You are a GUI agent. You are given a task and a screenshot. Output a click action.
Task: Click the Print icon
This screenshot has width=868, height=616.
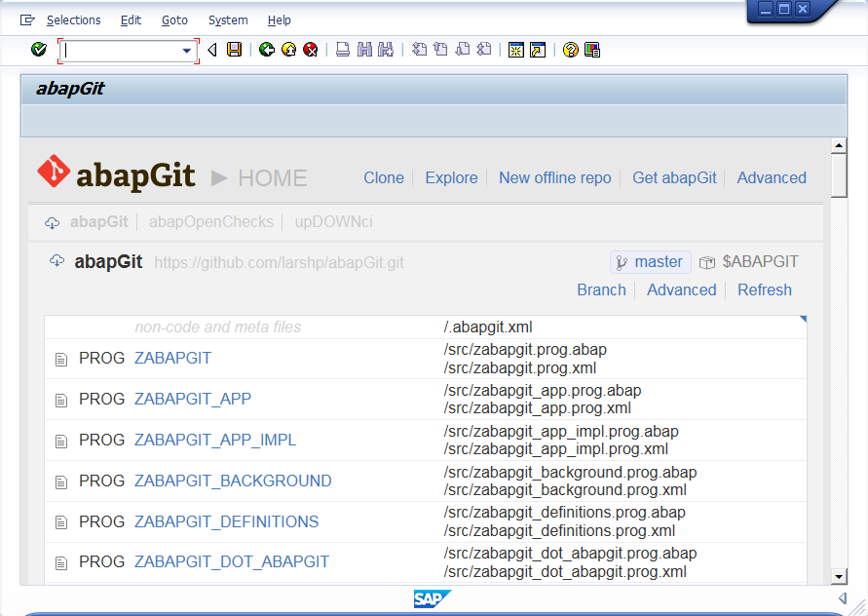[x=343, y=50]
